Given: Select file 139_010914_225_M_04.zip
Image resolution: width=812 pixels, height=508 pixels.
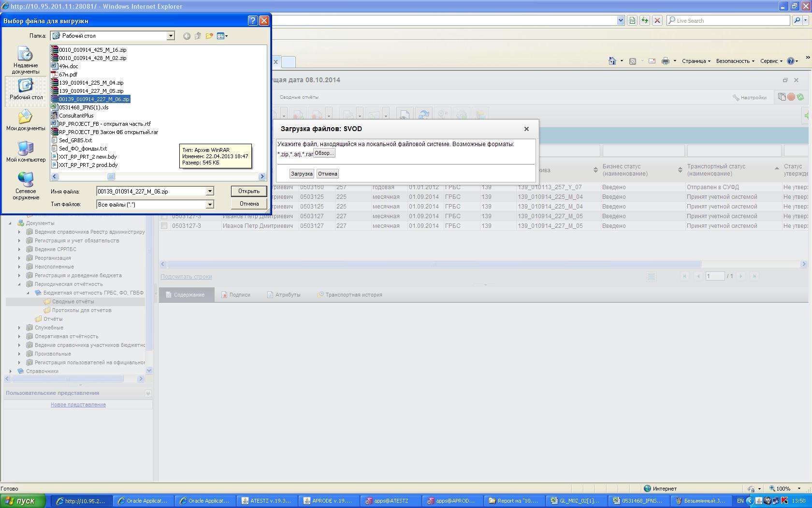Looking at the screenshot, I should coord(91,83).
